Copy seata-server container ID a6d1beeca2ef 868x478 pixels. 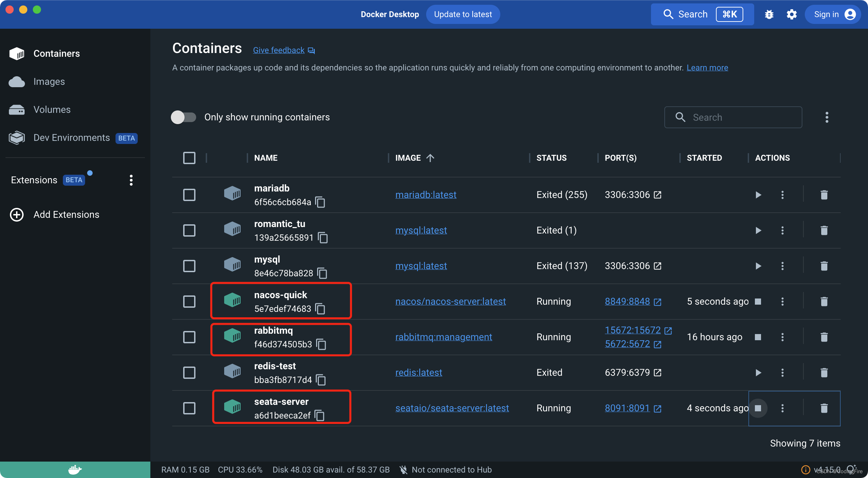[320, 415]
